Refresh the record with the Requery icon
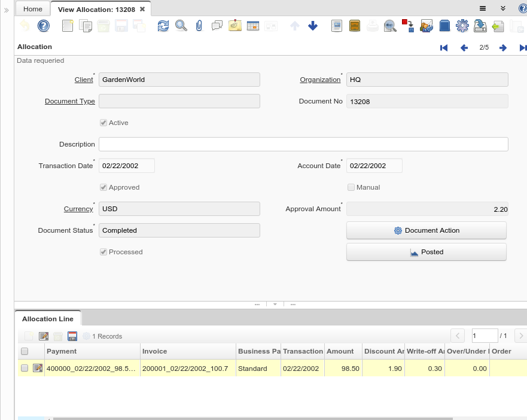The height and width of the screenshot is (420, 527). [x=163, y=26]
